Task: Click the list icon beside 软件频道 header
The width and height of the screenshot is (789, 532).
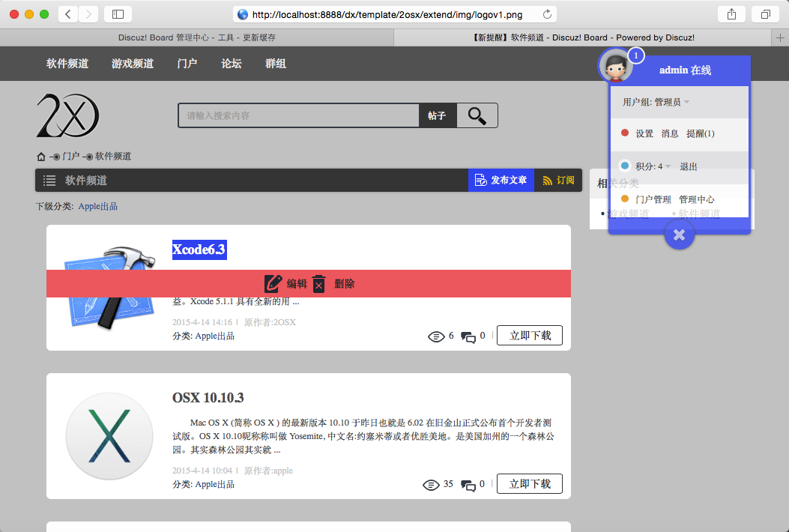Action: [x=49, y=180]
